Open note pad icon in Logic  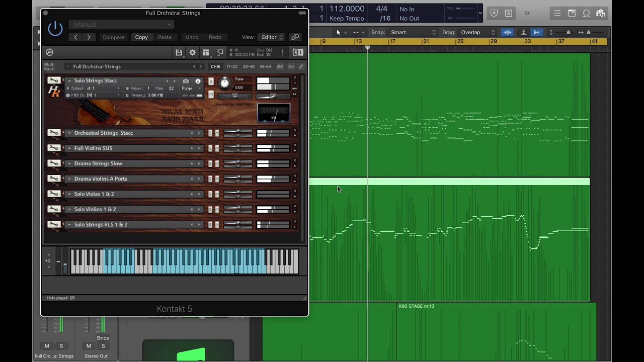tap(572, 14)
